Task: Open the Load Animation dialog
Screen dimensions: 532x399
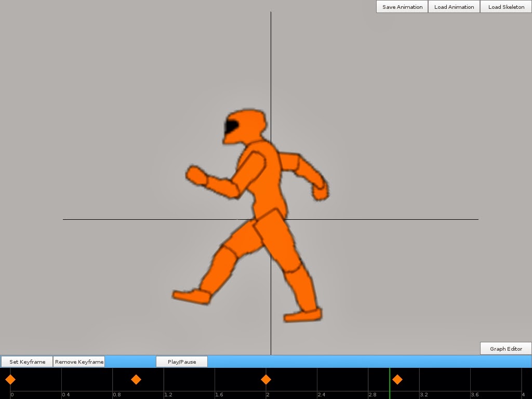Action: coord(454,7)
